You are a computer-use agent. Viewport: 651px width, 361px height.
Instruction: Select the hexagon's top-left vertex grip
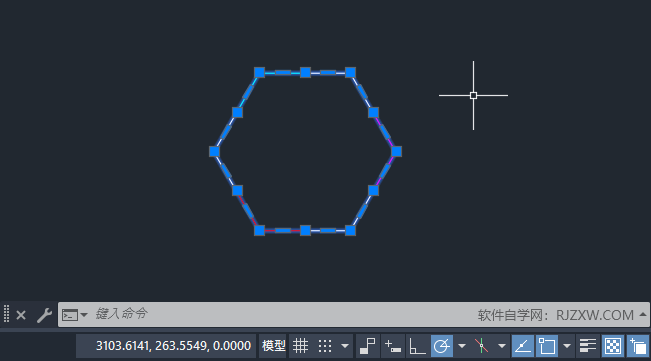pos(259,73)
